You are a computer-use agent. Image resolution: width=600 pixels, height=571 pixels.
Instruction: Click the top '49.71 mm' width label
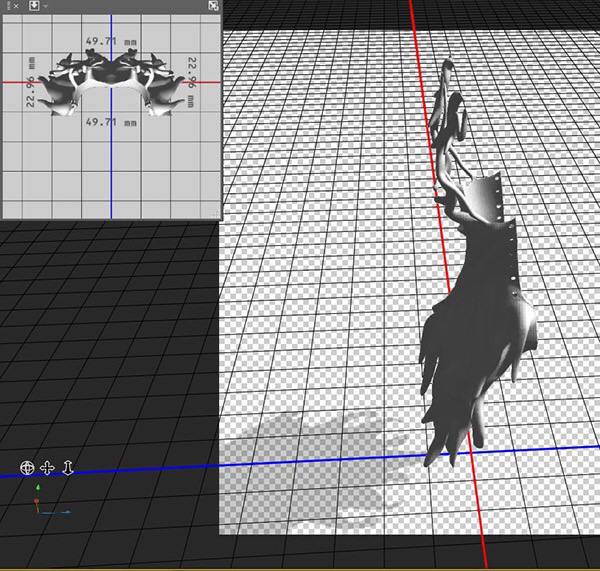[x=111, y=41]
